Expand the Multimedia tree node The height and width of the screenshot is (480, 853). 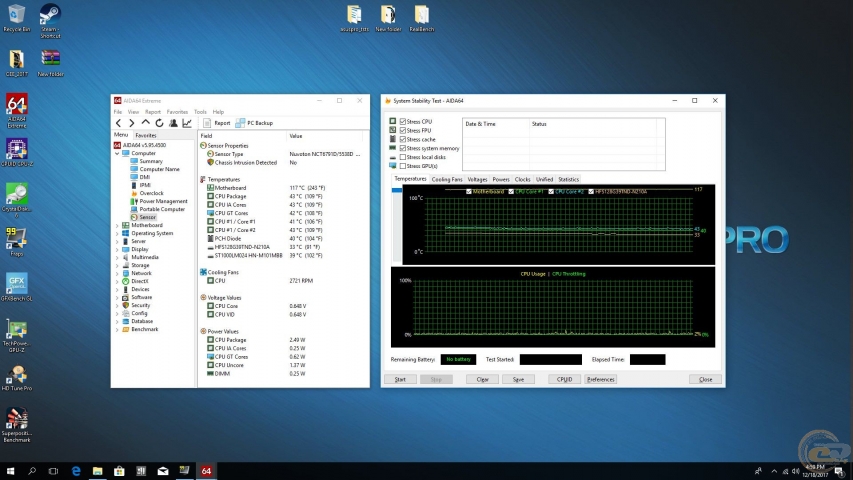click(117, 257)
